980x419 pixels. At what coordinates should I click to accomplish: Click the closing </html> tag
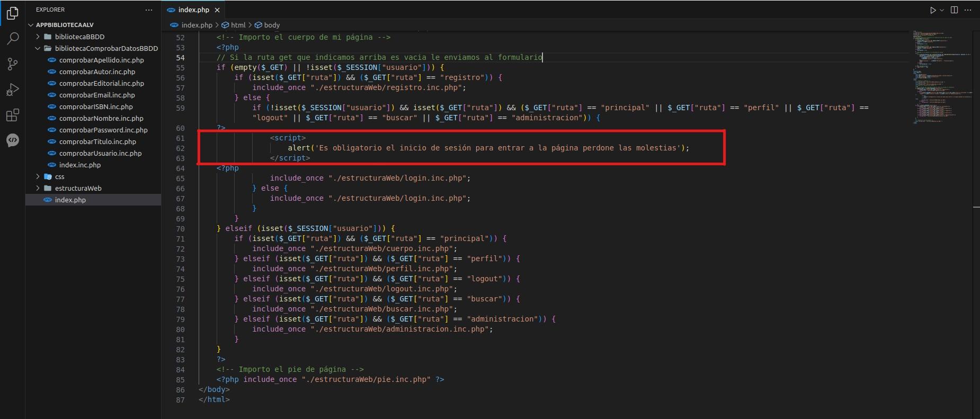214,399
